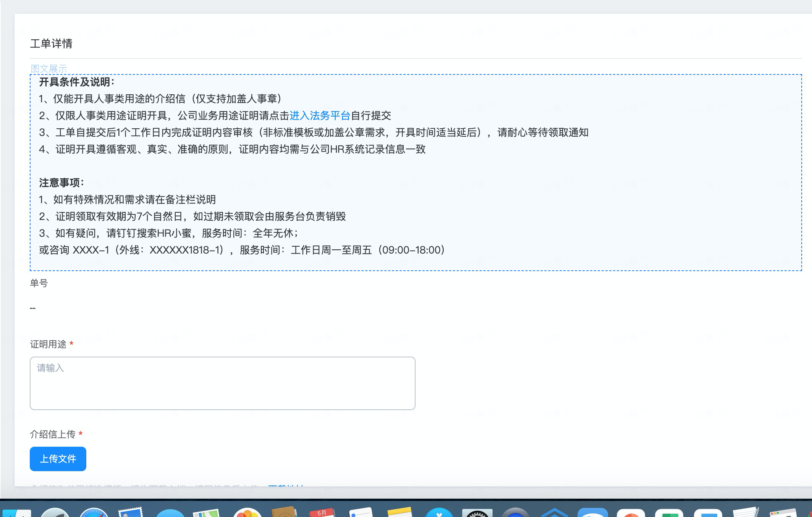The width and height of the screenshot is (812, 517).
Task: Open Launchpad rocket icon in dock
Action: coord(55,513)
